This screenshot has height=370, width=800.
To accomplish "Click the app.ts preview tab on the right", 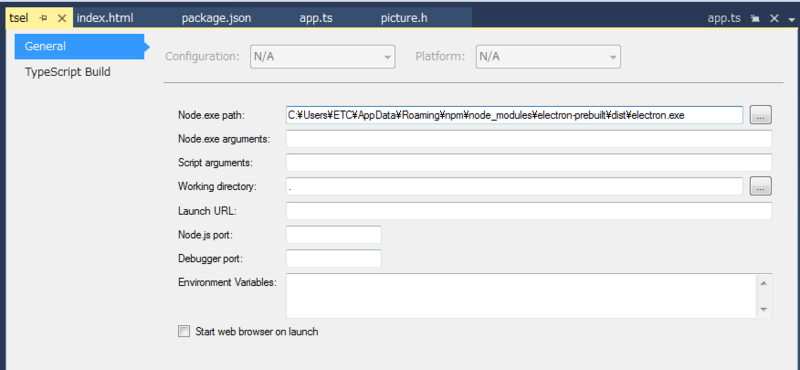I will [724, 18].
